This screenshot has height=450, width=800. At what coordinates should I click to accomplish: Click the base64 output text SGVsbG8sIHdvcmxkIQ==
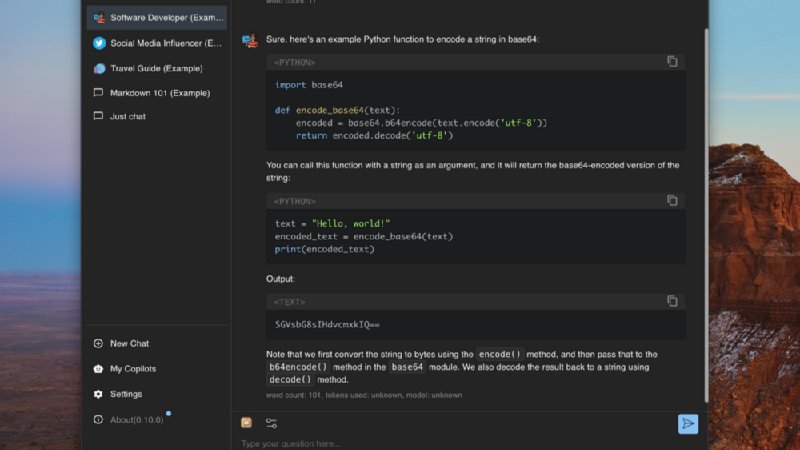tap(327, 324)
